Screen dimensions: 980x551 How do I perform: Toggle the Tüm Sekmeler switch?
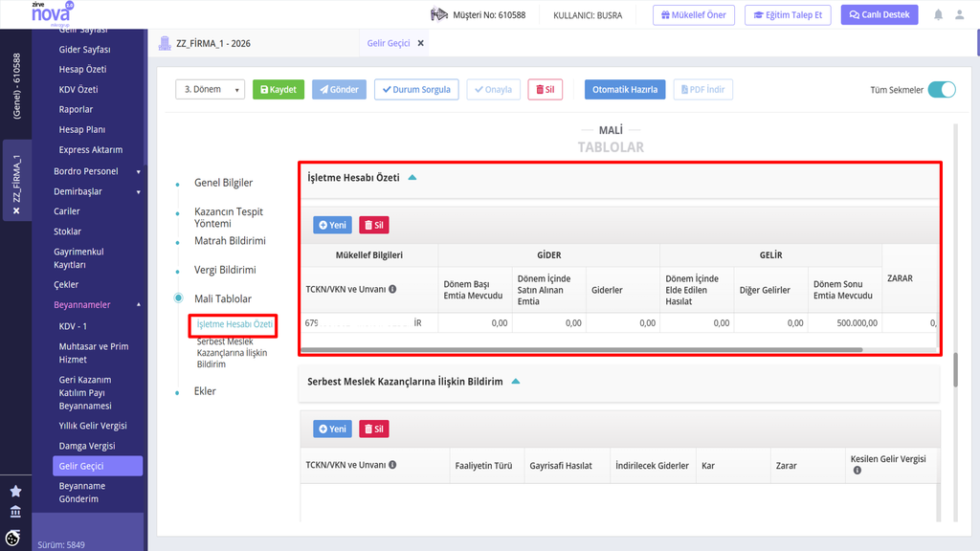[x=942, y=89]
